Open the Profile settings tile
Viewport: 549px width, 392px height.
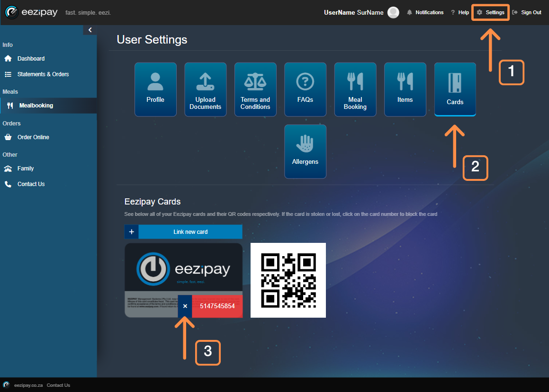click(x=155, y=89)
